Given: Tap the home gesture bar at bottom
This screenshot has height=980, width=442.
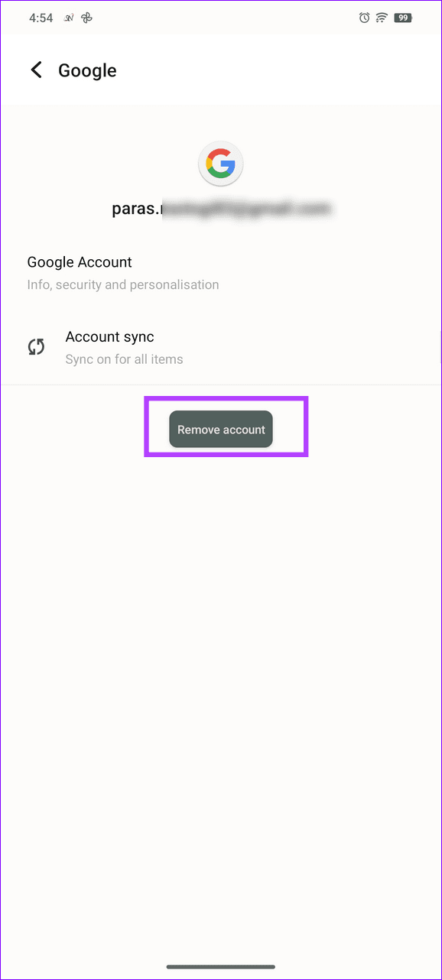Looking at the screenshot, I should [x=221, y=966].
